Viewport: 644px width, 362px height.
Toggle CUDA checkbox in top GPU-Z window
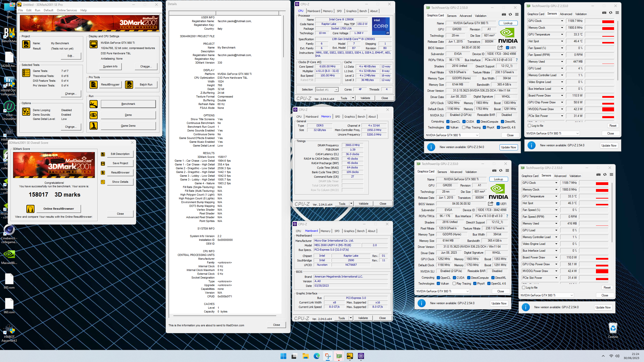click(464, 122)
